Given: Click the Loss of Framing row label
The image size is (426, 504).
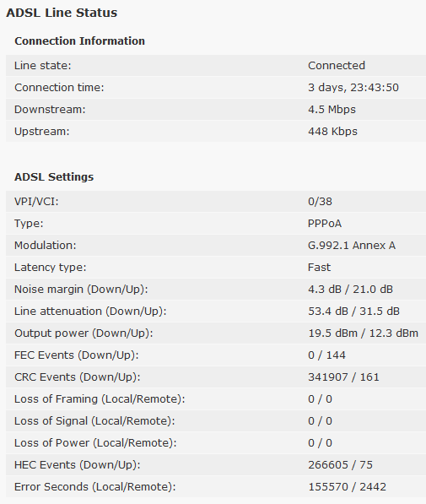Looking at the screenshot, I should (x=100, y=399).
